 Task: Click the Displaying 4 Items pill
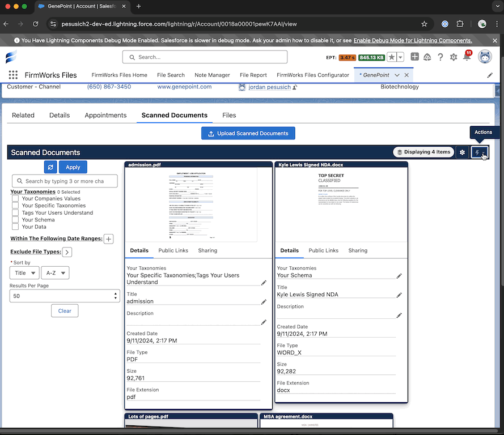(x=423, y=152)
